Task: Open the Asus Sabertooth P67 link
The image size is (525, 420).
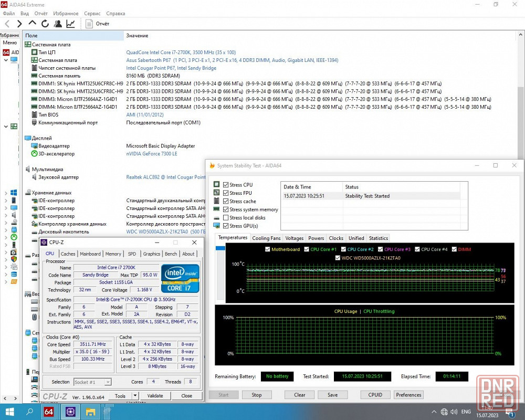Action: [x=232, y=60]
